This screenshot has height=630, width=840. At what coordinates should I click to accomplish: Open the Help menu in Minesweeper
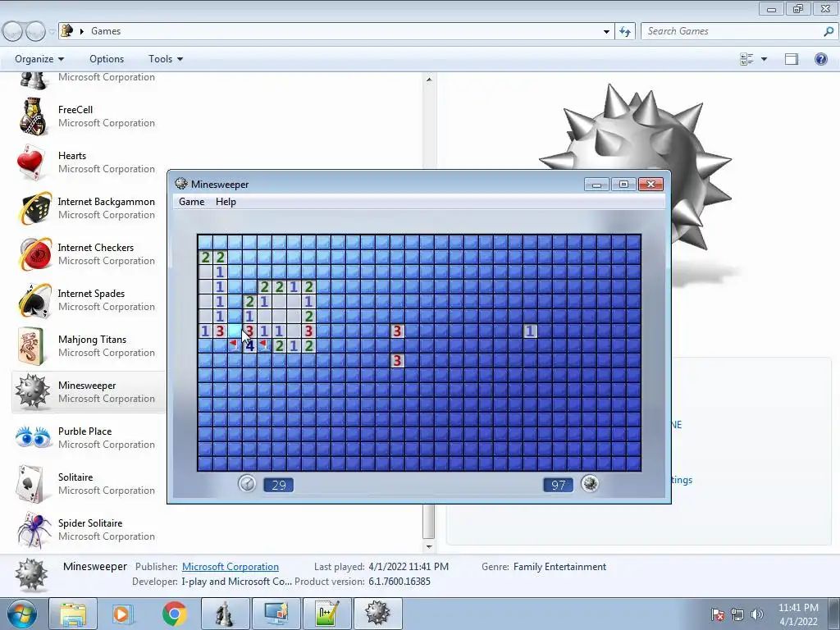coord(226,202)
